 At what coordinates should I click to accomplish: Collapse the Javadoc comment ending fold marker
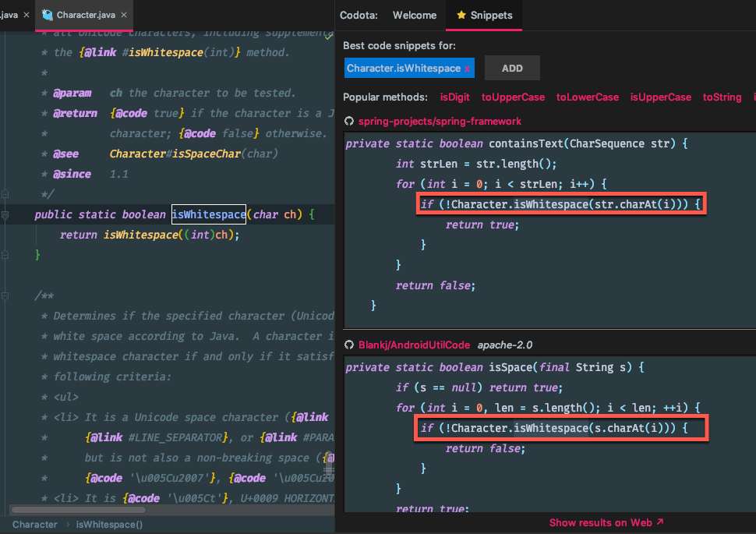(x=5, y=194)
